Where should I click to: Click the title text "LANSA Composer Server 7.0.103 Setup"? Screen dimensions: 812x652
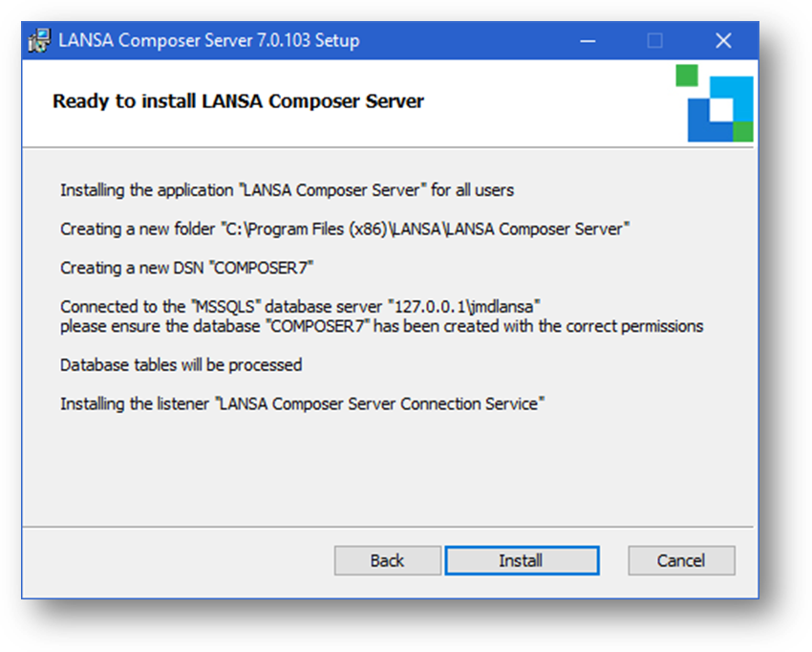208,41
